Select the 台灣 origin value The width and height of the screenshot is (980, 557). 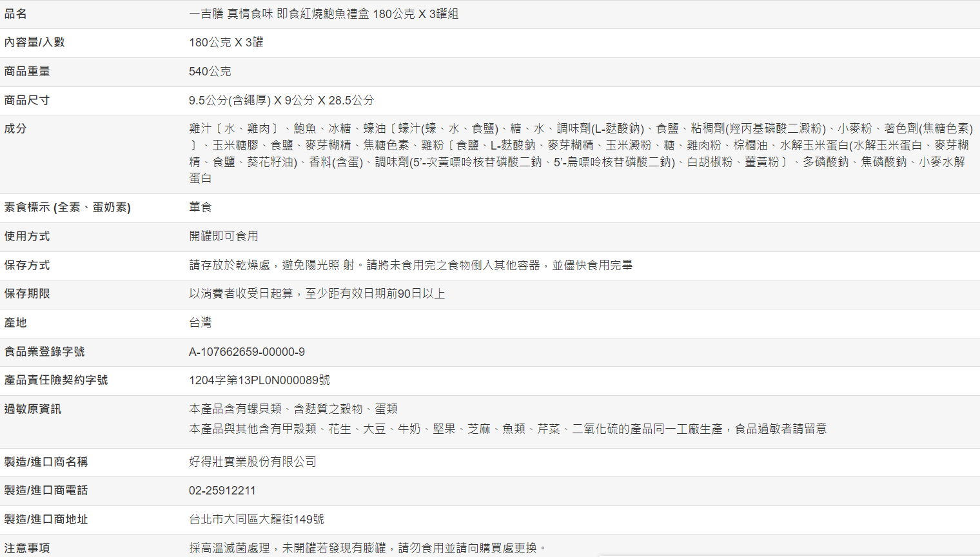tap(201, 323)
